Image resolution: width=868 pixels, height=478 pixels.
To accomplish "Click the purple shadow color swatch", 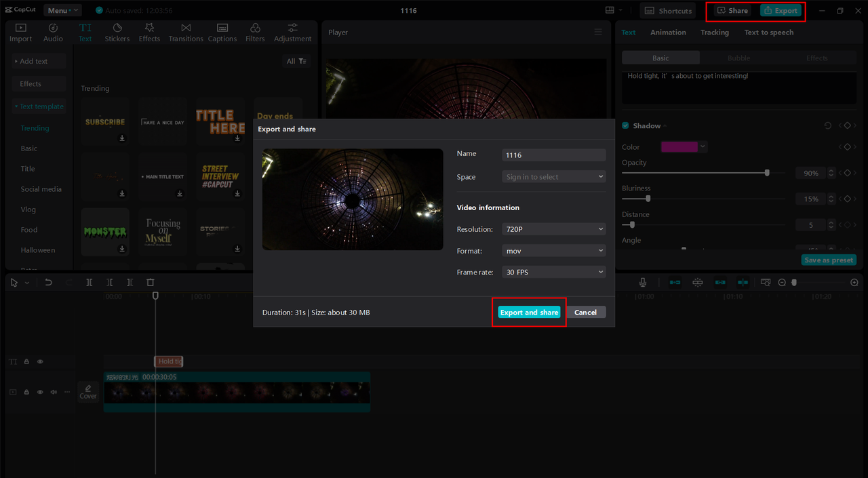I will pos(679,147).
